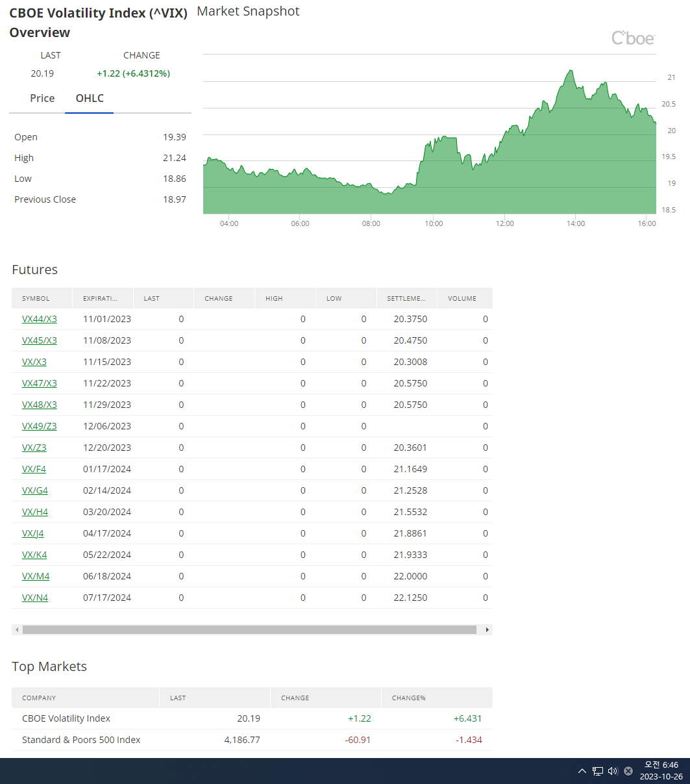Screen dimensions: 690x784
Task: Open the volume speaker icon in taskbar
Action: pyautogui.click(x=613, y=771)
